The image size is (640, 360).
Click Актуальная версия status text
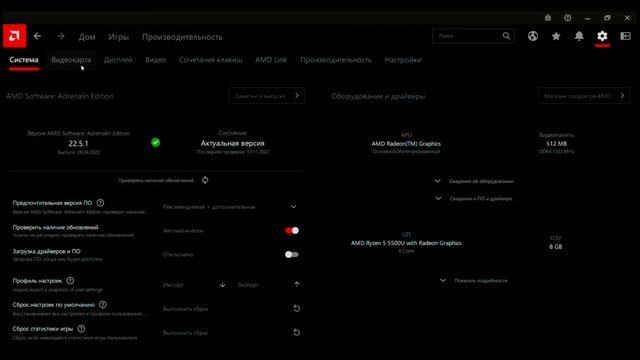pos(233,143)
